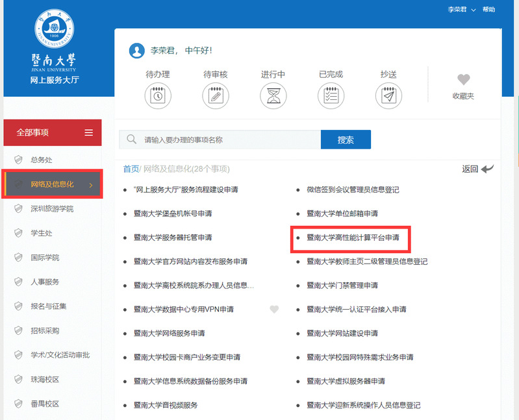Click the Jinan University logo emblem
This screenshot has height=420, width=519.
coord(55,29)
